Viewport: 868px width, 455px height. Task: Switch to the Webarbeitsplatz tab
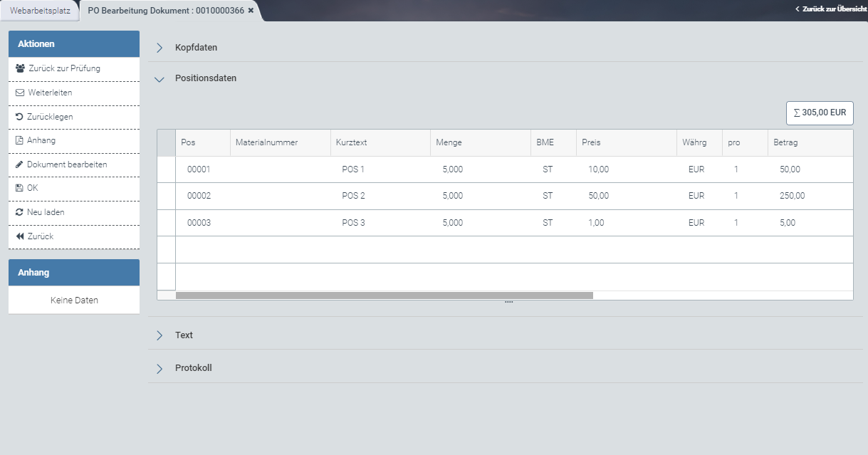pyautogui.click(x=40, y=11)
